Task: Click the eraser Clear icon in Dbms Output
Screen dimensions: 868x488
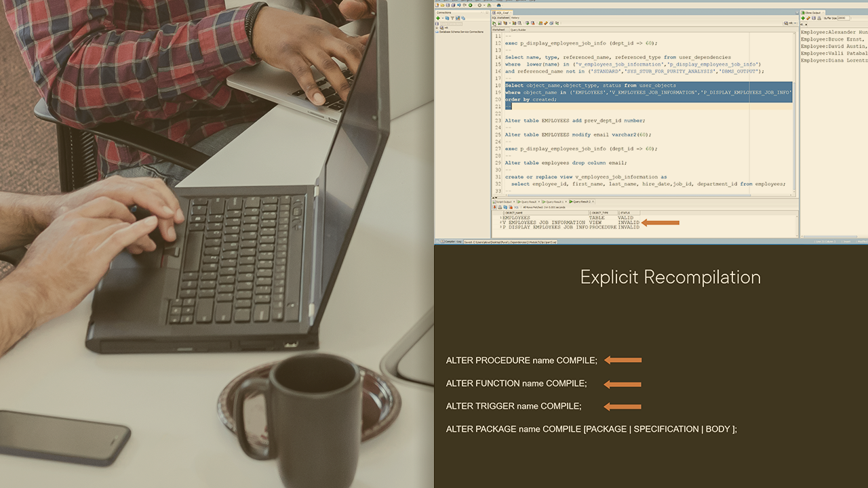Action: [x=808, y=18]
